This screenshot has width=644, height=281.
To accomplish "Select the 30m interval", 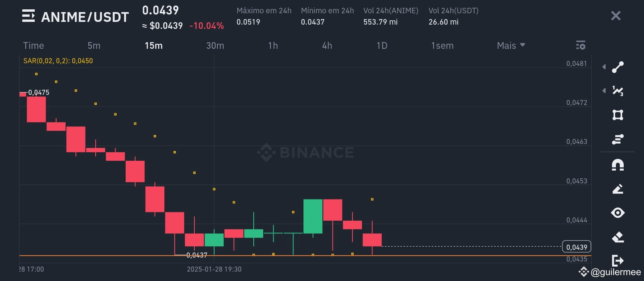I will pos(215,45).
